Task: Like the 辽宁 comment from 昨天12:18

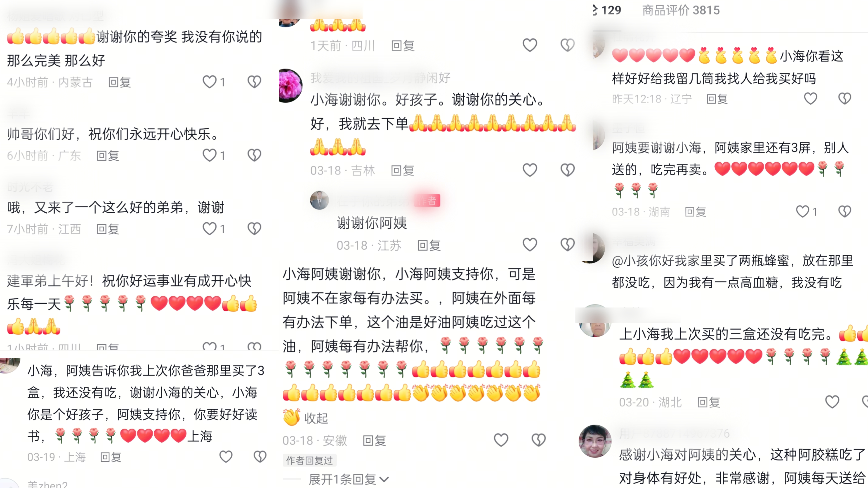Action: (x=810, y=99)
